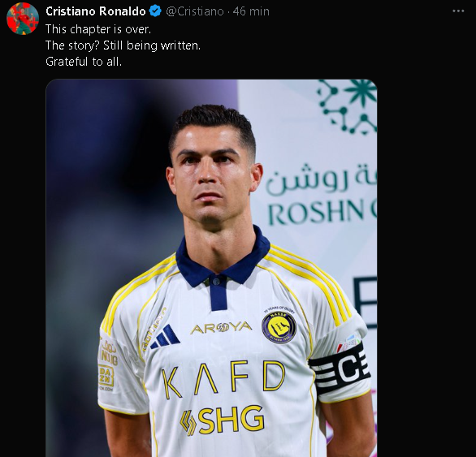The image size is (476, 457).
Task: Select the "The story? Still being written." line
Action: pos(123,45)
